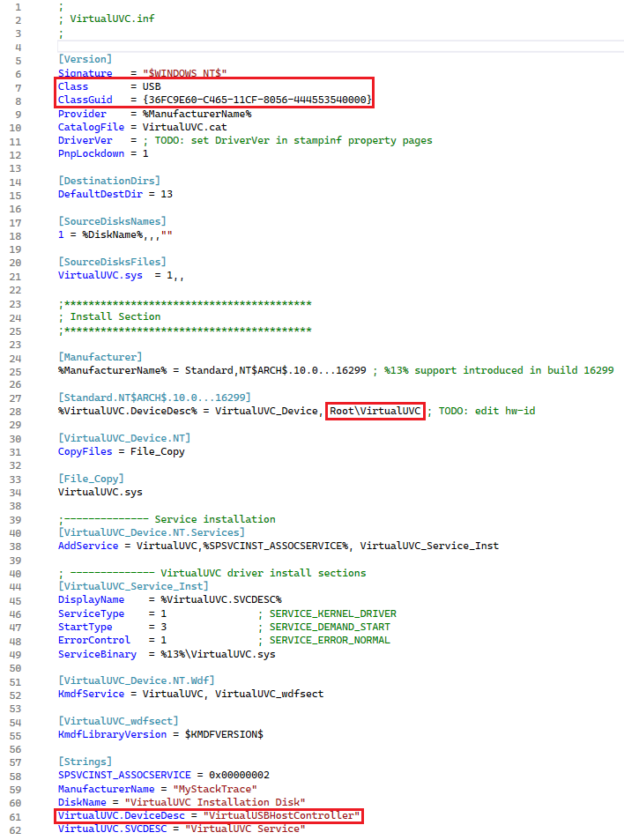Viewport: 624px width, 840px height.
Task: Click the %VirtualUVC.DeviceDesc% token
Action: 128,411
